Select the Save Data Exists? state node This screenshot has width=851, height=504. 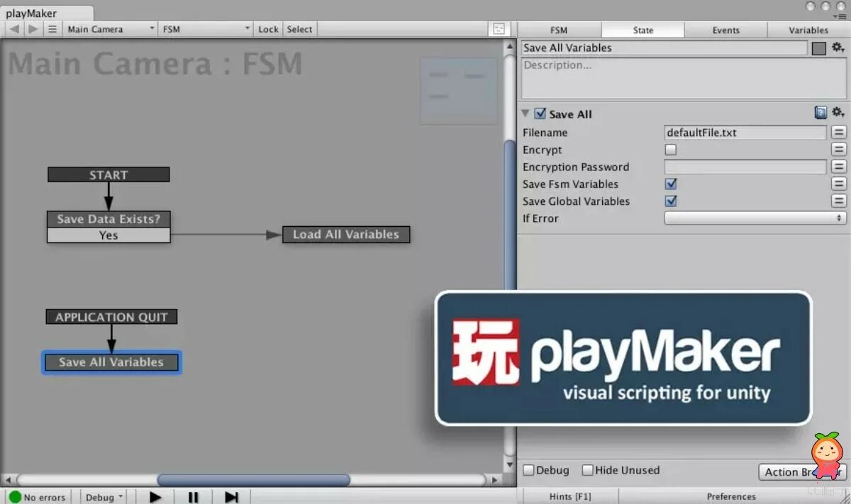click(x=109, y=219)
